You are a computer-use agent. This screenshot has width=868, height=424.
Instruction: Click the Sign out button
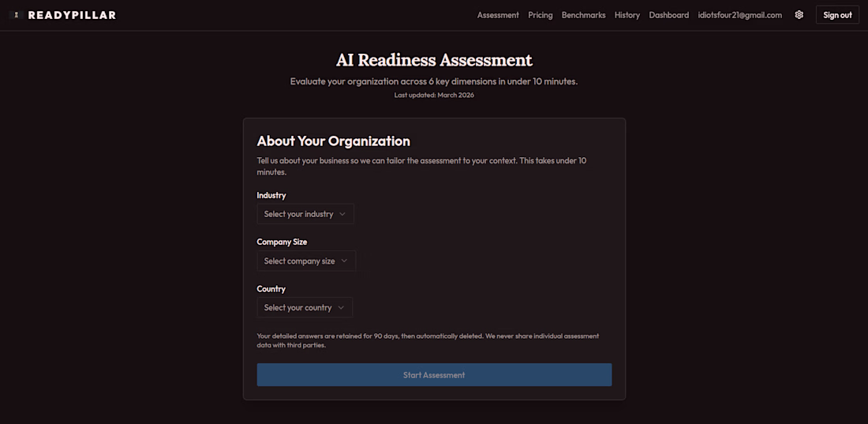click(x=837, y=15)
